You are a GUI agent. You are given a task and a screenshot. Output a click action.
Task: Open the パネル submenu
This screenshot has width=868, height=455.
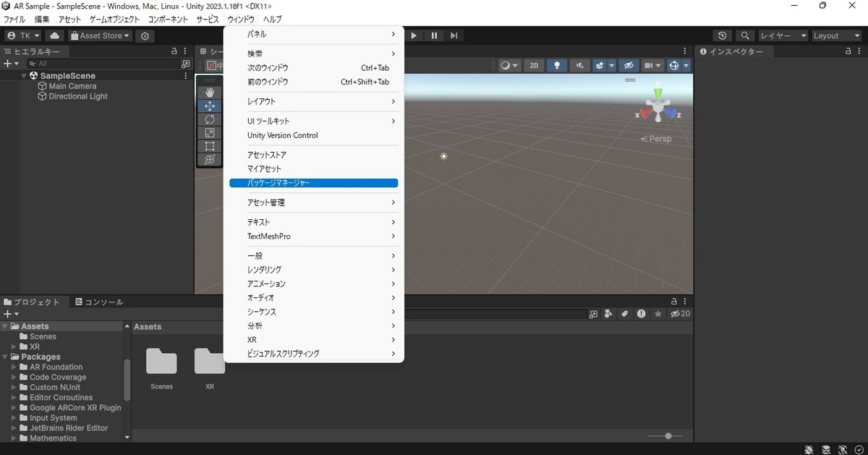313,34
